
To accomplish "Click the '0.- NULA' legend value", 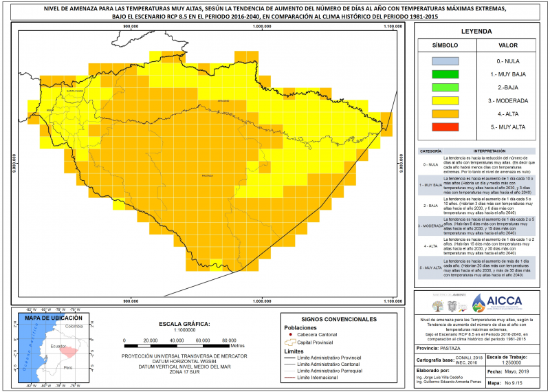I will pyautogui.click(x=508, y=61).
